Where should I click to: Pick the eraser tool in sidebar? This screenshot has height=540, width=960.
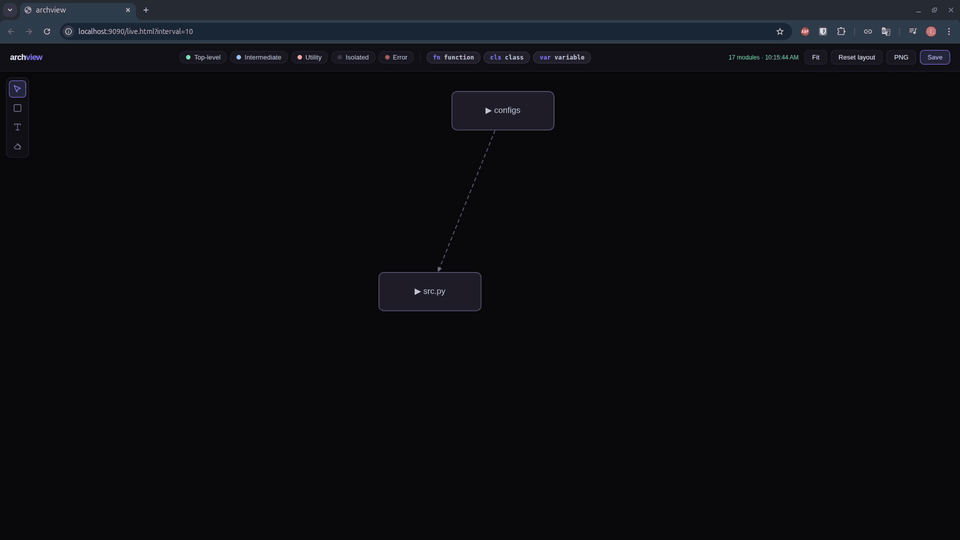17,146
